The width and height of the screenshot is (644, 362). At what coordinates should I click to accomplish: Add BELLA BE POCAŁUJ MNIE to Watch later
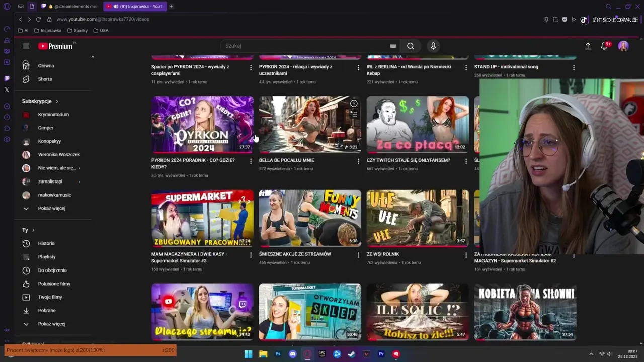pyautogui.click(x=354, y=103)
